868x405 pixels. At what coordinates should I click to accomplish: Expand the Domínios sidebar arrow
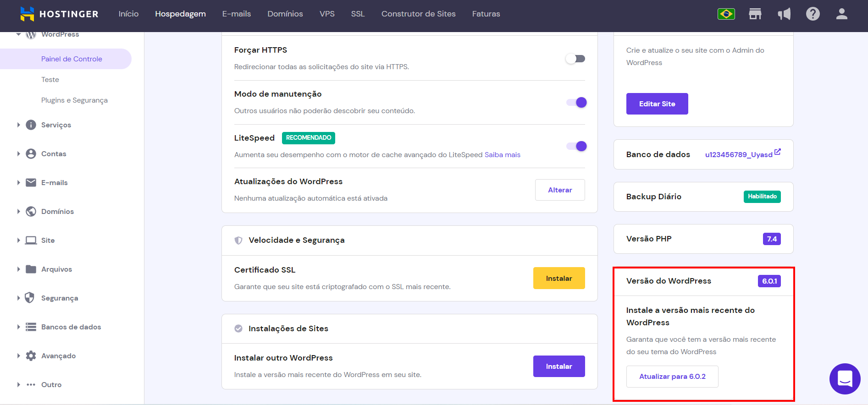pyautogui.click(x=18, y=212)
